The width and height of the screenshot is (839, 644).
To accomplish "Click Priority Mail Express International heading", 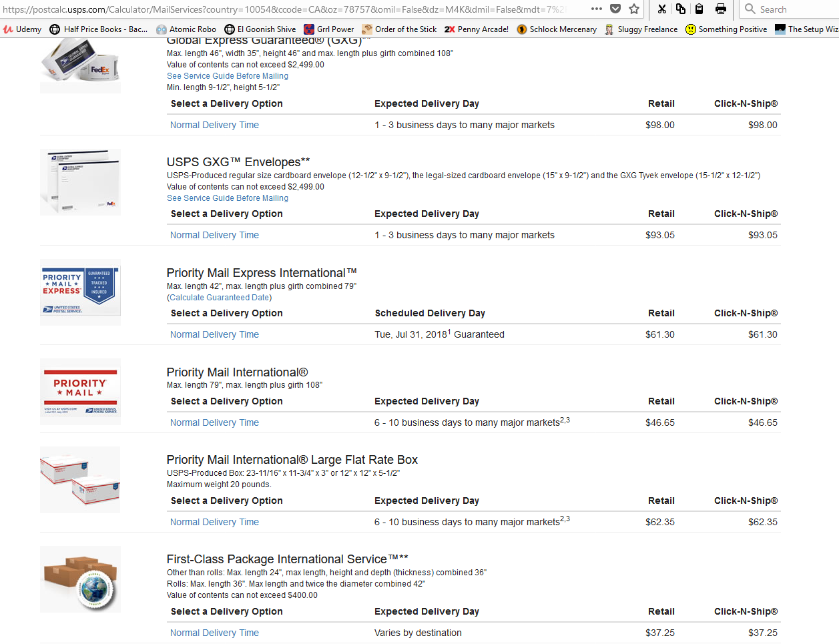I will [262, 273].
